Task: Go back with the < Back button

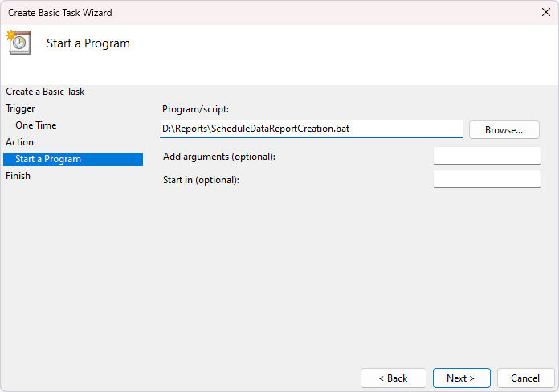Action: 394,378
